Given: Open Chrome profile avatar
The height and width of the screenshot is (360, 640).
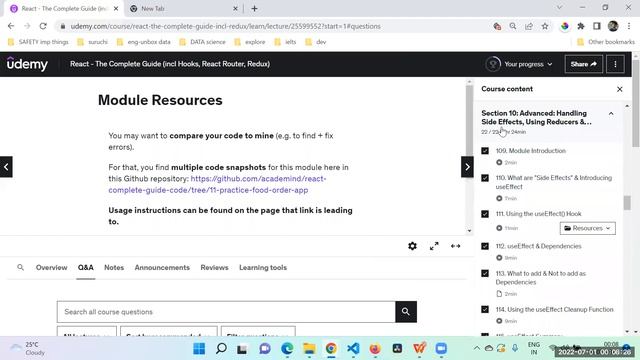Looking at the screenshot, I should 613,26.
